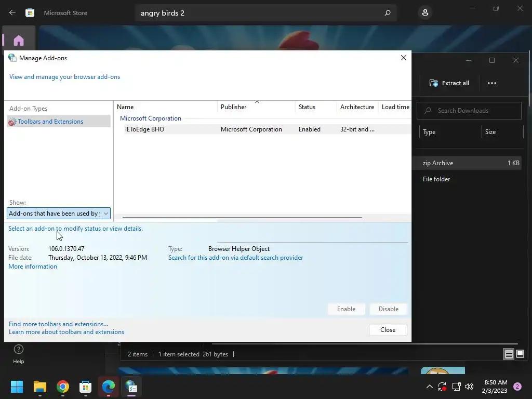
Task: Open Learn more about toolbars and extensions
Action: click(66, 332)
